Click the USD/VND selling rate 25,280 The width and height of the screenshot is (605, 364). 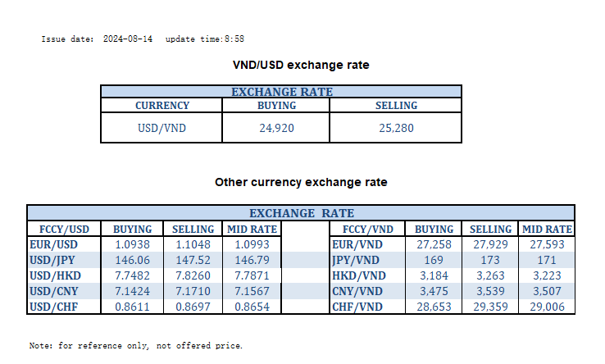(x=397, y=128)
